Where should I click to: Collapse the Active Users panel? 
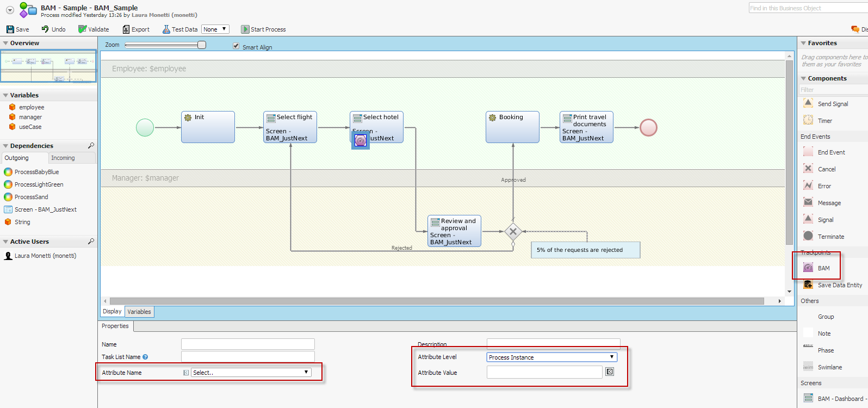5,242
